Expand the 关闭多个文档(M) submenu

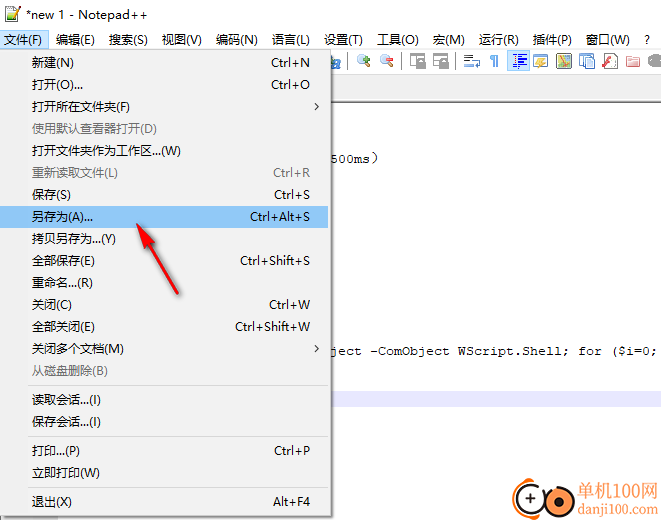[164, 348]
